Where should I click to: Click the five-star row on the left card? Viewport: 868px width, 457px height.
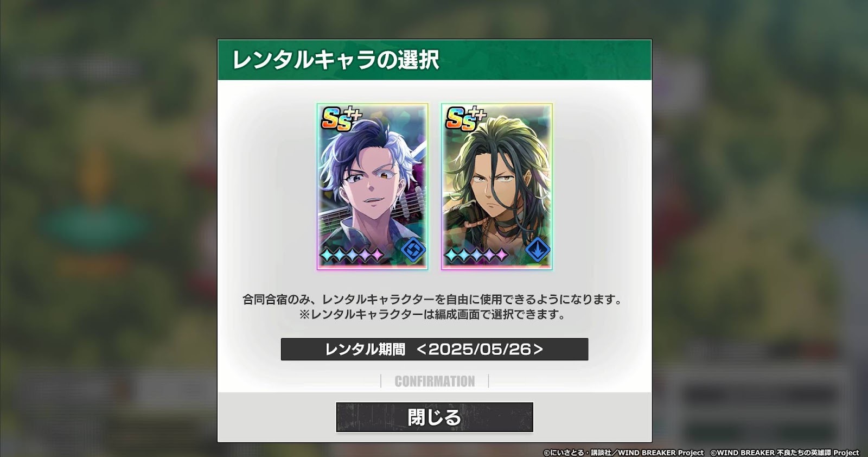pos(353,255)
